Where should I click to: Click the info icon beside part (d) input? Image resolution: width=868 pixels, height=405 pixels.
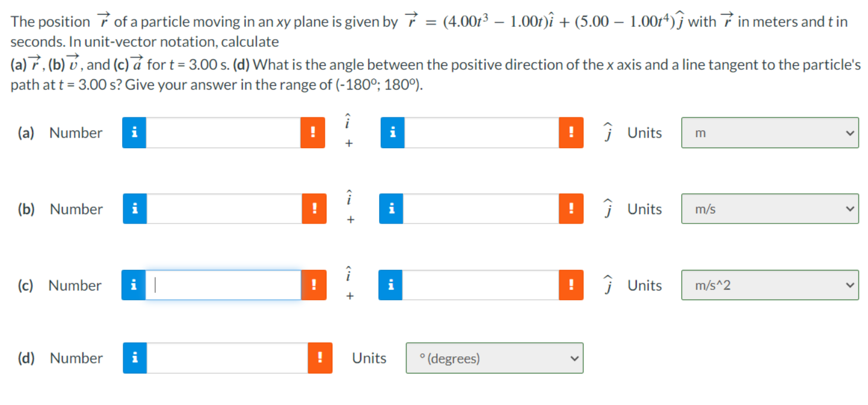tap(134, 358)
